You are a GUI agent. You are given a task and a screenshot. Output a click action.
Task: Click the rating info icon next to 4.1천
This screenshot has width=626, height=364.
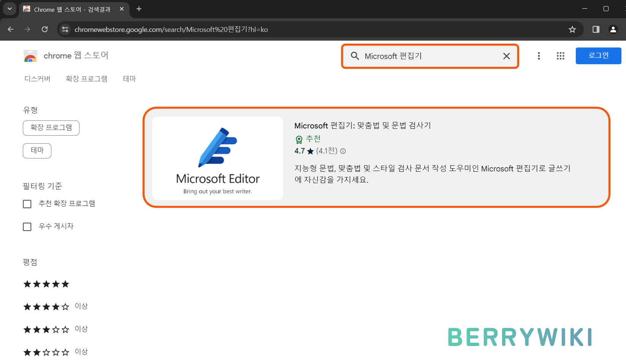tap(343, 151)
